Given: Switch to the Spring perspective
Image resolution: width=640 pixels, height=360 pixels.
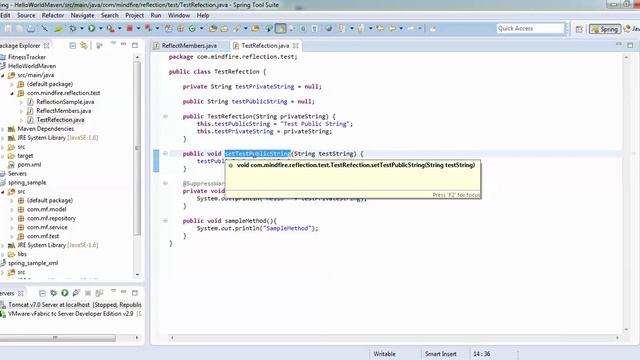Looking at the screenshot, I should point(604,29).
